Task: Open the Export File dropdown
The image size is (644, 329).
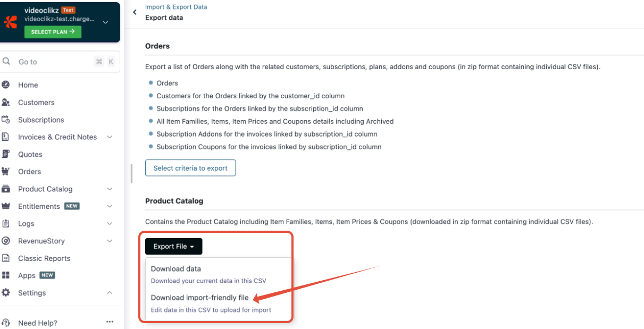Action: coord(173,247)
